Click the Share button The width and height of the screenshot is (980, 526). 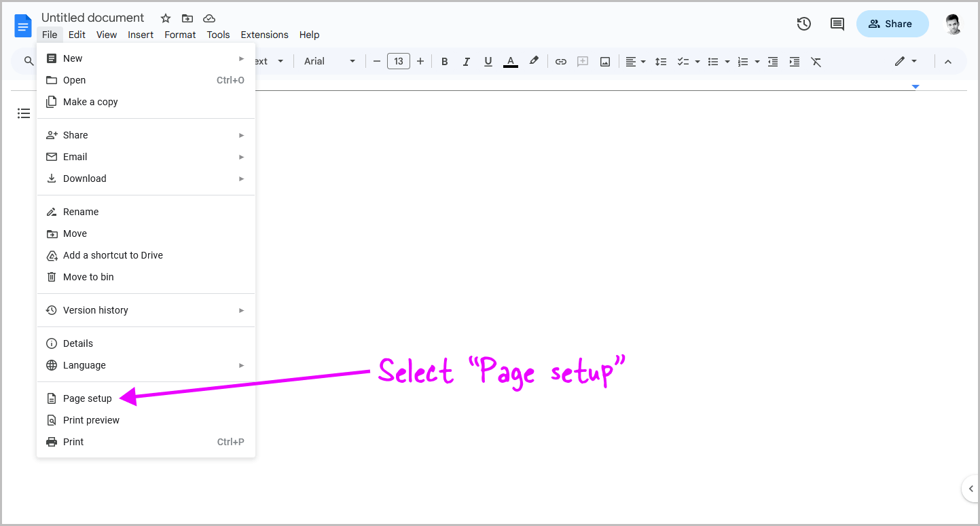[892, 23]
